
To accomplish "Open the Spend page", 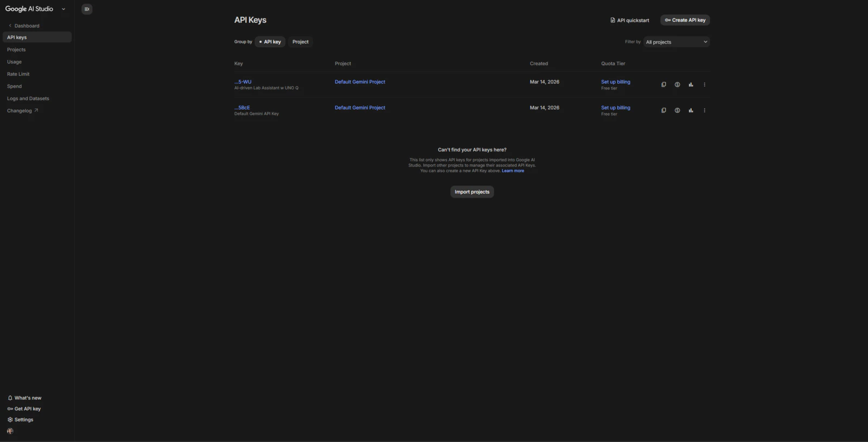I will [15, 86].
